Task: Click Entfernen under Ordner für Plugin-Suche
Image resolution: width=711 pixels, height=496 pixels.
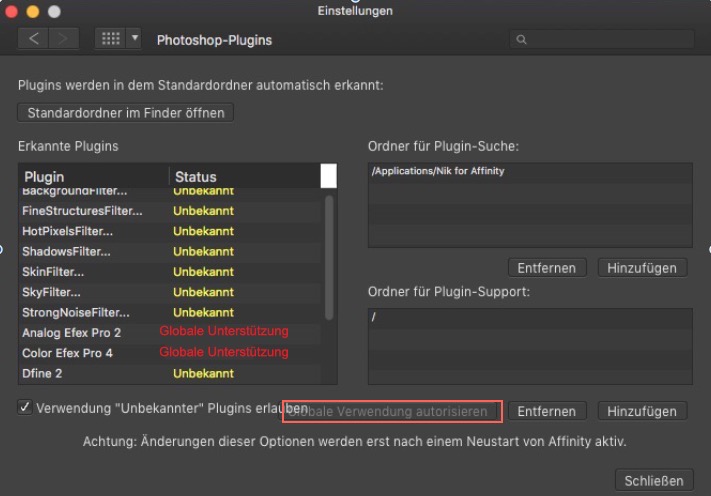Action: pyautogui.click(x=547, y=268)
